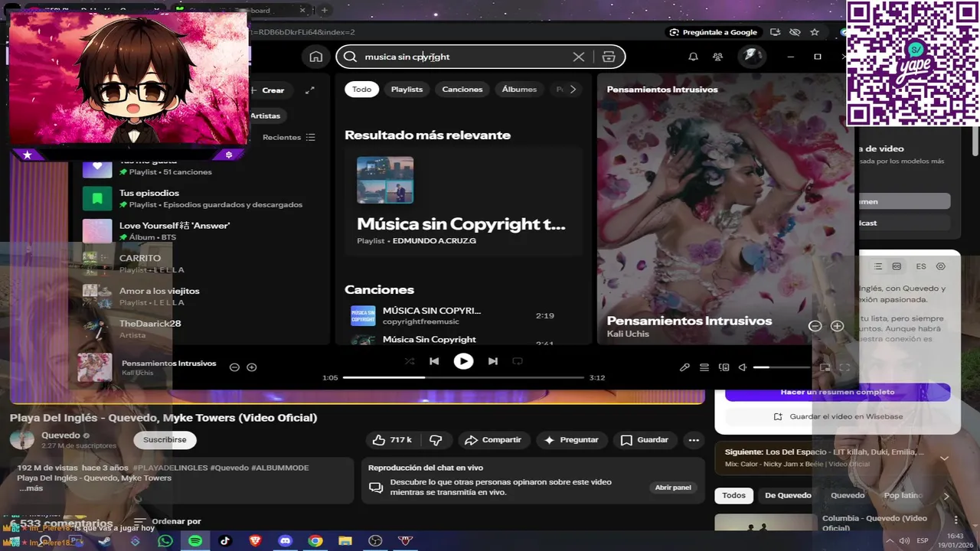
Task: Click plus icon in now playing panel
Action: (x=837, y=326)
